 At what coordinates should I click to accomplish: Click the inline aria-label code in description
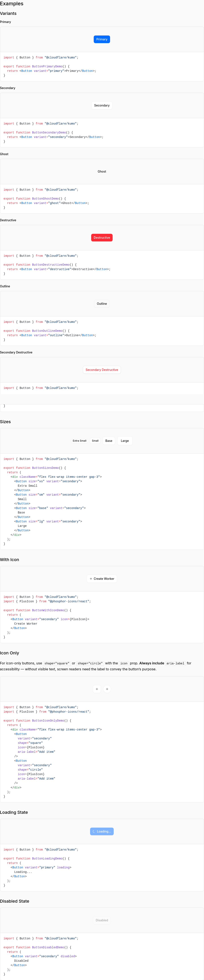(176, 663)
